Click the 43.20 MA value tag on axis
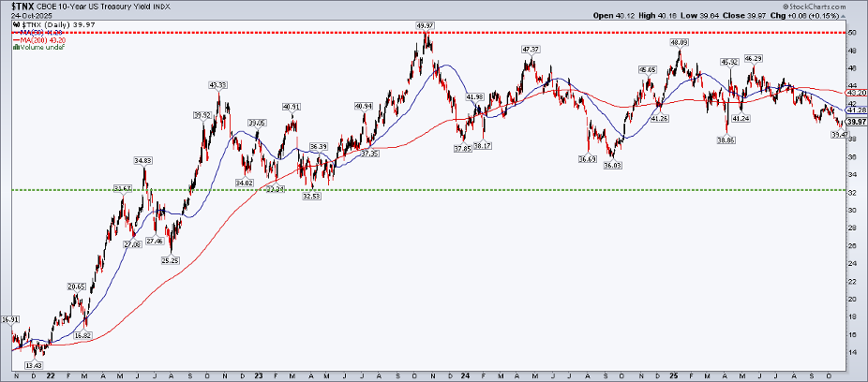This screenshot has height=382, width=868. 855,94
